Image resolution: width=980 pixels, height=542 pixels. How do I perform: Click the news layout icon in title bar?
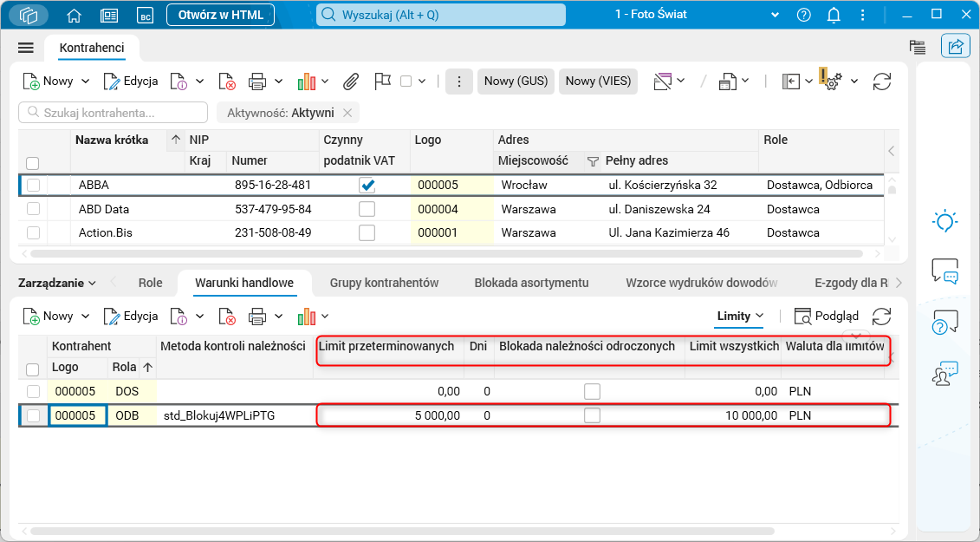pos(109,15)
